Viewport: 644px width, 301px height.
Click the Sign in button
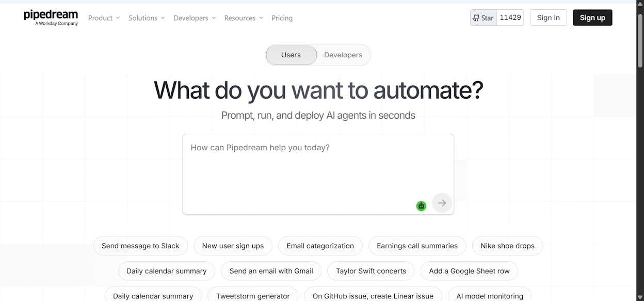click(x=548, y=18)
